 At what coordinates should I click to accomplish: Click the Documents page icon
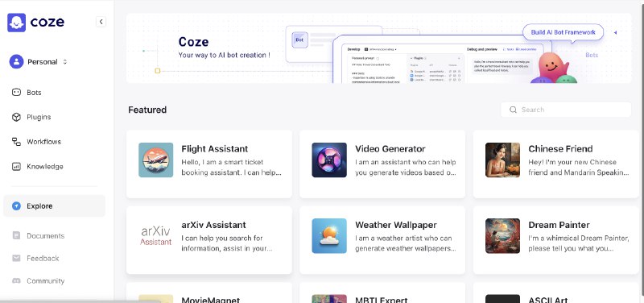click(16, 235)
